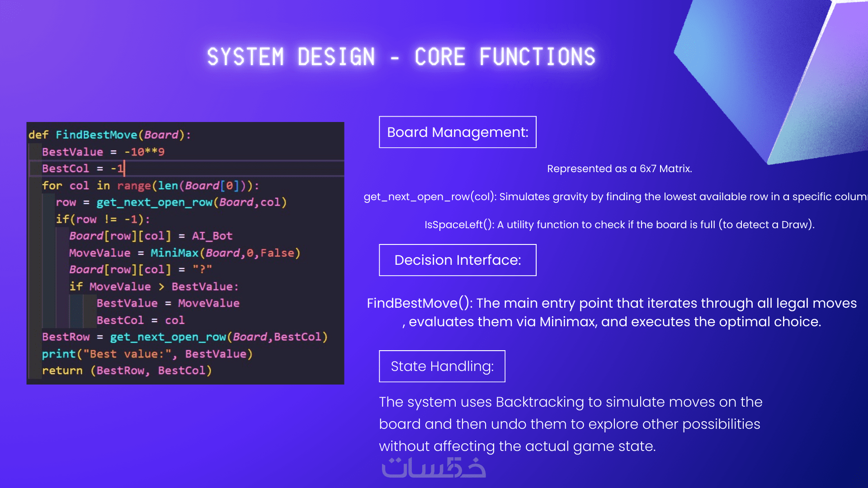Click the MiniMax function call in the code
This screenshot has height=488, width=868.
coord(225,253)
